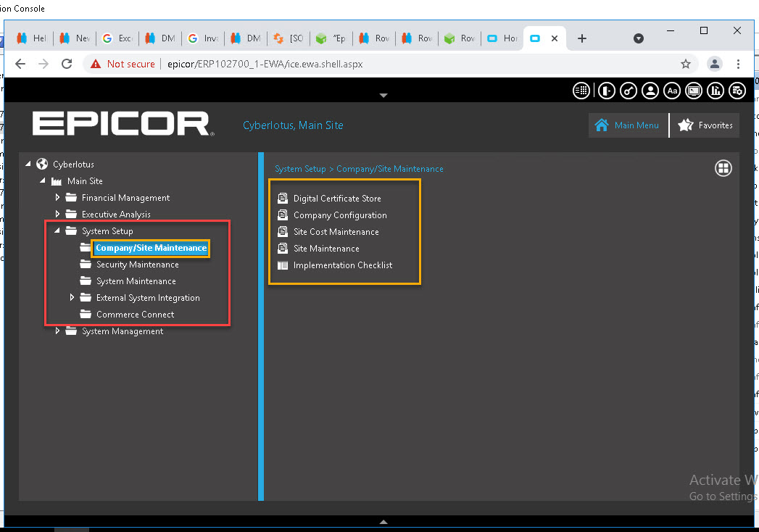Expand the Executive Analysis node

click(57, 214)
